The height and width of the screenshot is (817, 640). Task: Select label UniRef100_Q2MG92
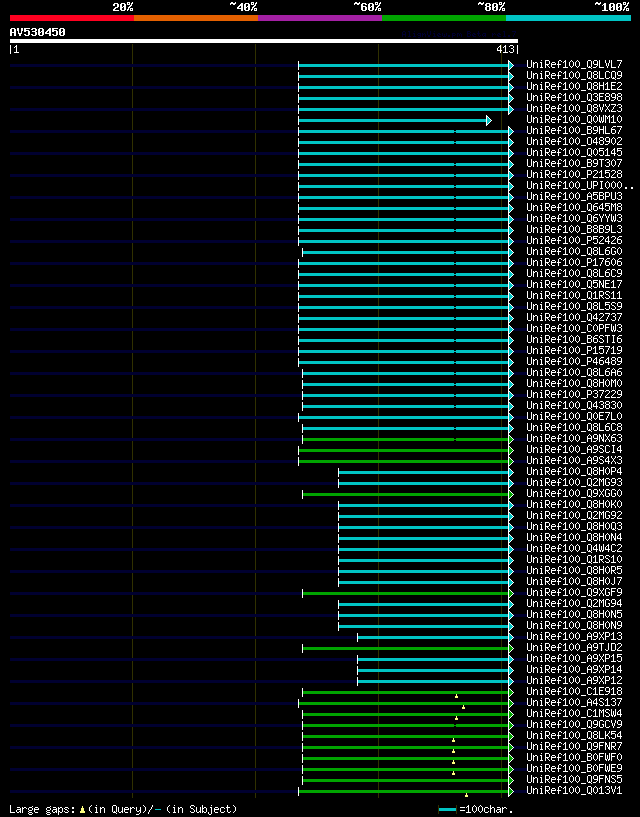[x=574, y=515]
